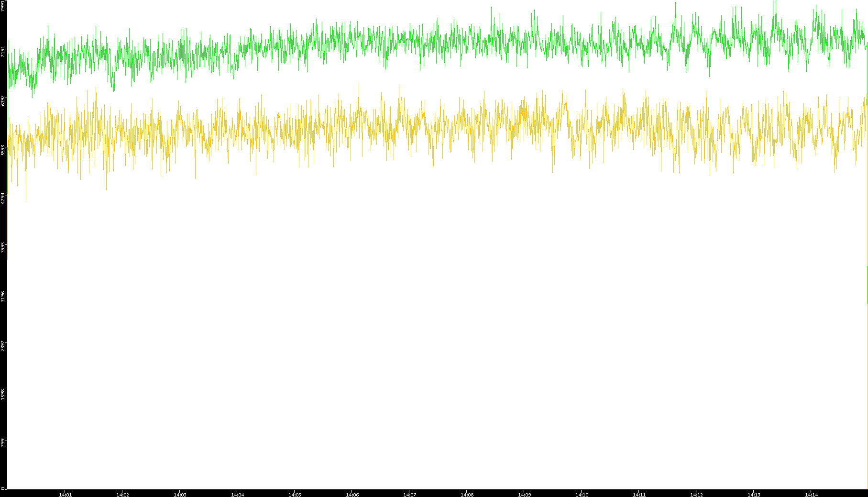The width and height of the screenshot is (868, 497).
Task: Click the 14:01 time axis label
Action: point(65,495)
